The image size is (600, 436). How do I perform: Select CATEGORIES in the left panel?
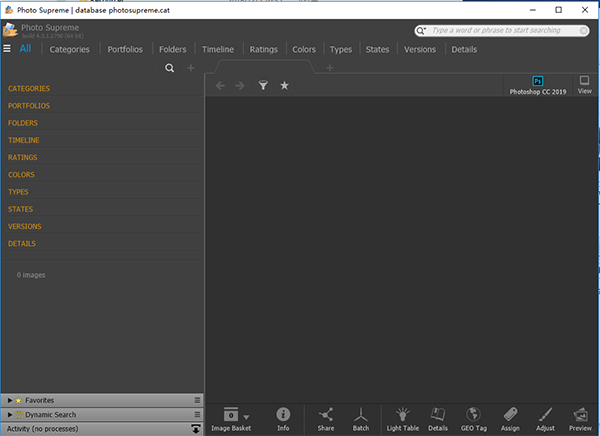[x=29, y=89]
